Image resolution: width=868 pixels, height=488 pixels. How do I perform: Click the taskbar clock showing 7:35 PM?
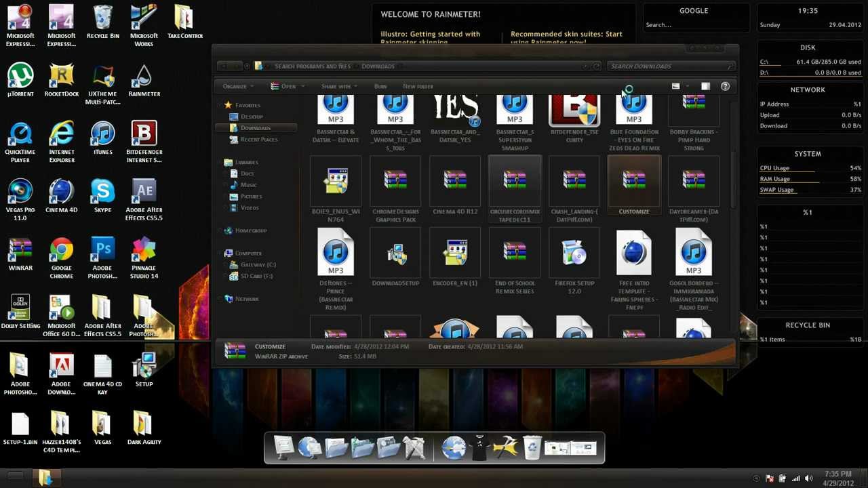(839, 478)
